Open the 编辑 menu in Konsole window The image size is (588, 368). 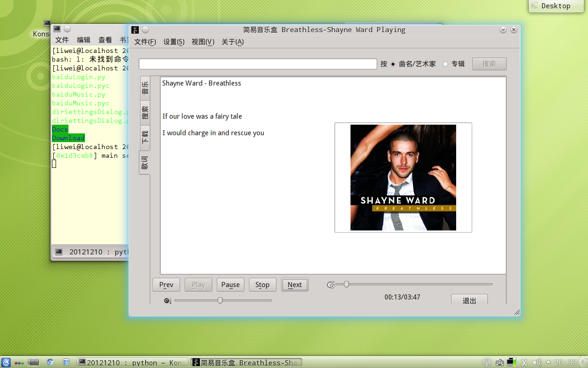pos(84,40)
